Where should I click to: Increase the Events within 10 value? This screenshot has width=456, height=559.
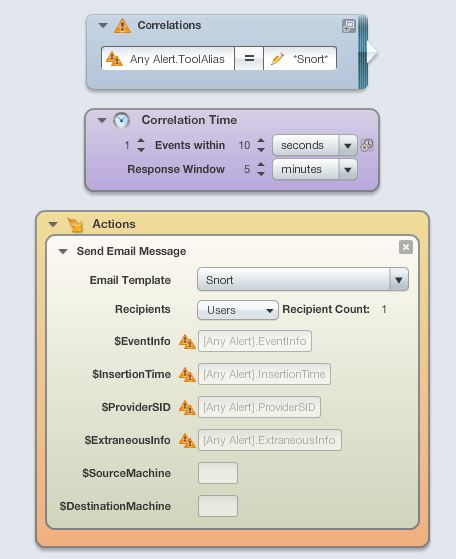[261, 141]
